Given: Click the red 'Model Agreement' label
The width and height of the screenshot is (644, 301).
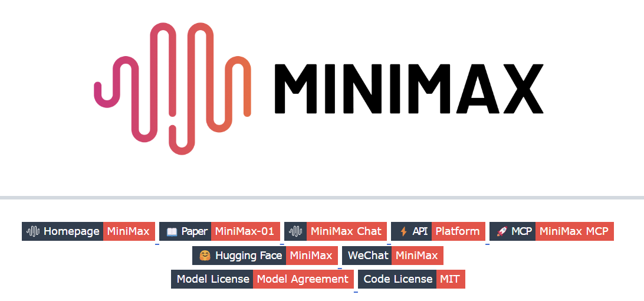Looking at the screenshot, I should click(x=303, y=280).
